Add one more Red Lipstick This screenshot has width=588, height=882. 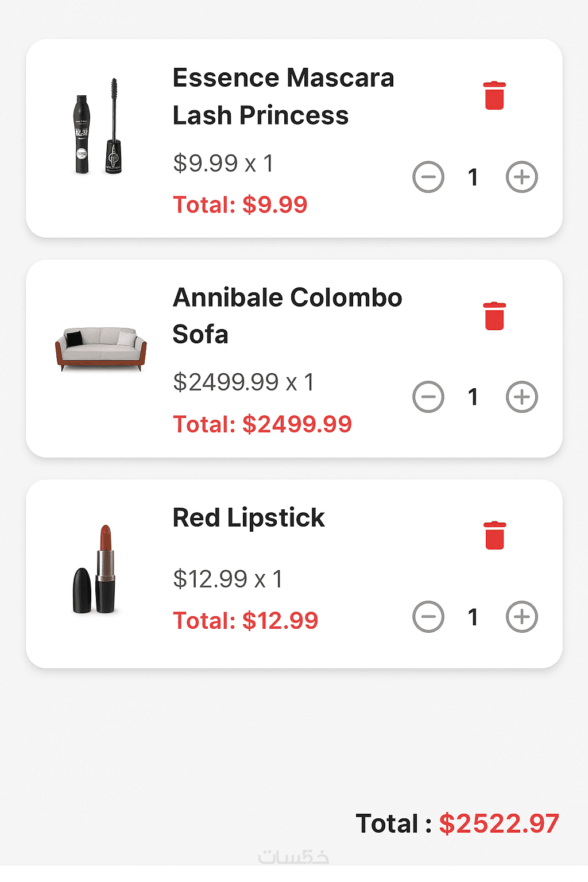(x=521, y=617)
